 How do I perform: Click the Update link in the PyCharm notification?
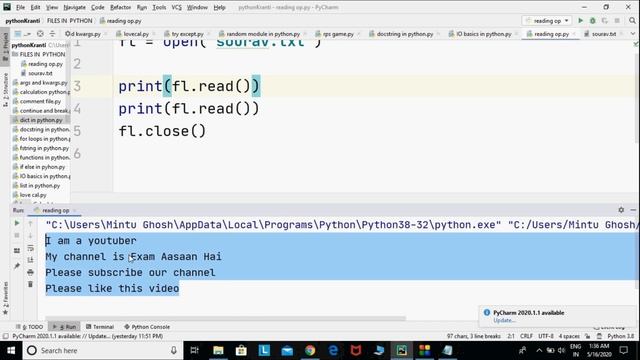click(503, 320)
